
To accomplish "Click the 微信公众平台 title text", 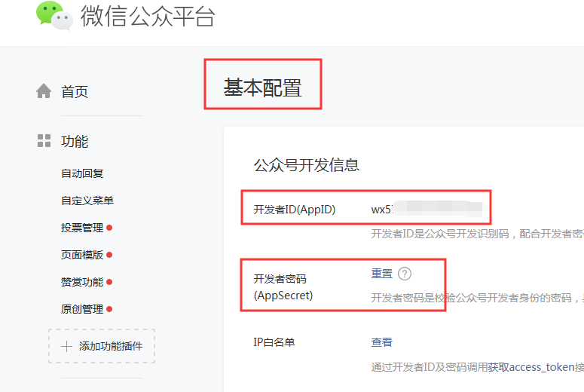I will tap(148, 16).
